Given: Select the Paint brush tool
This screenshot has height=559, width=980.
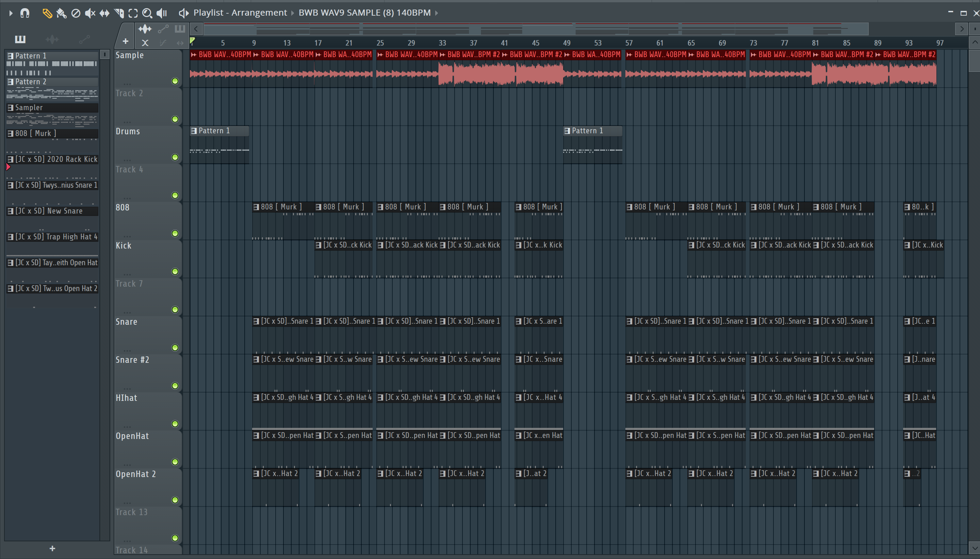Looking at the screenshot, I should [61, 14].
